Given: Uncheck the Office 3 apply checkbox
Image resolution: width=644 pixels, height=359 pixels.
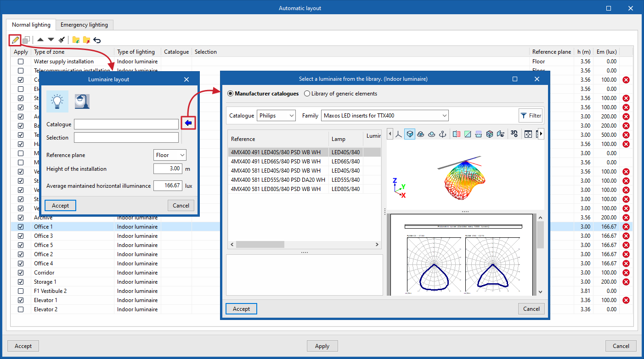Looking at the screenshot, I should click(x=21, y=236).
